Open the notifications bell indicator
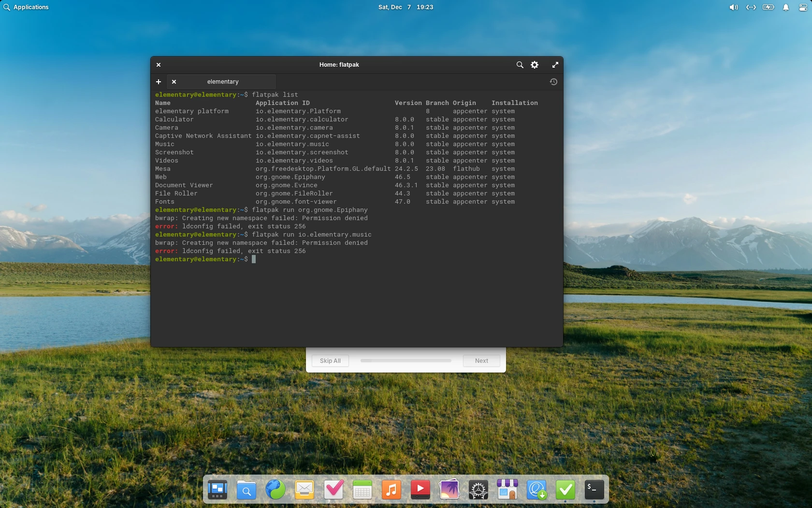 (x=785, y=7)
